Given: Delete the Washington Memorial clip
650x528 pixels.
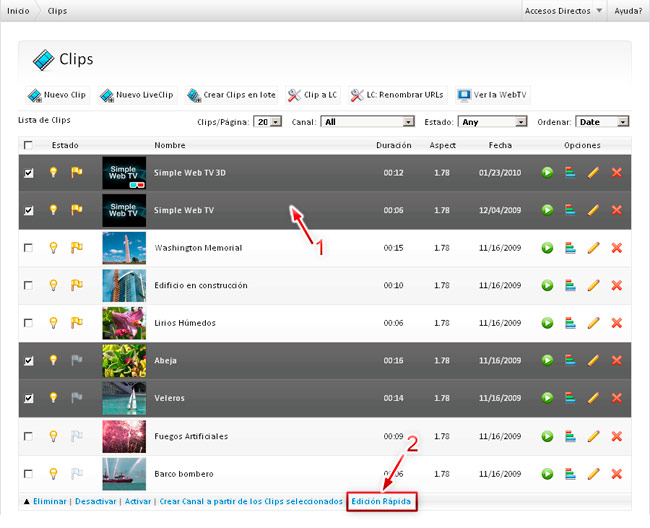Looking at the screenshot, I should [x=616, y=248].
